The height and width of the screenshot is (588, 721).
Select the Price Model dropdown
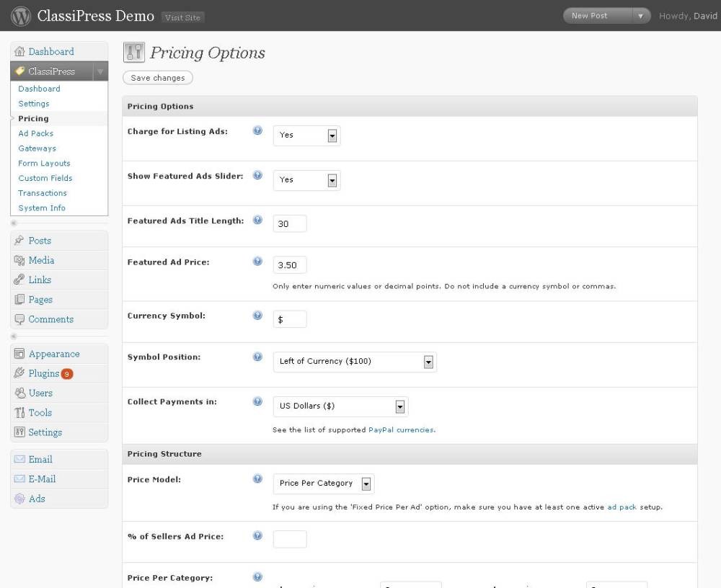pyautogui.click(x=323, y=484)
